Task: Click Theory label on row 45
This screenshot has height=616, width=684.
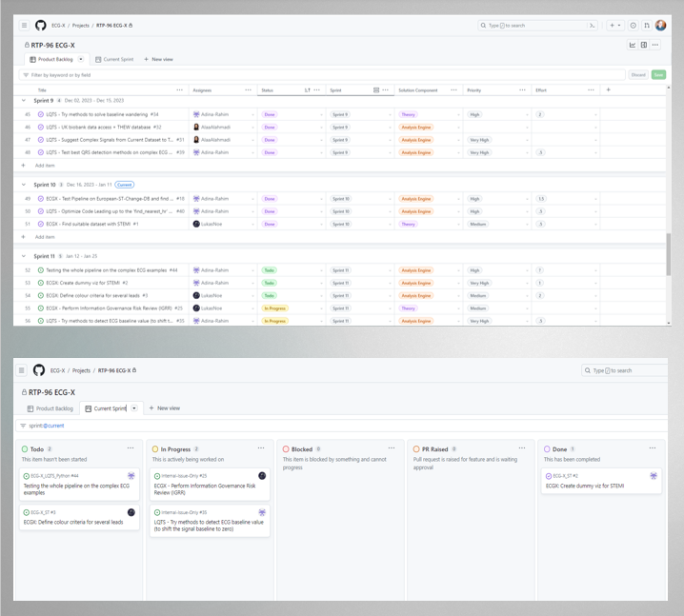Action: point(409,114)
